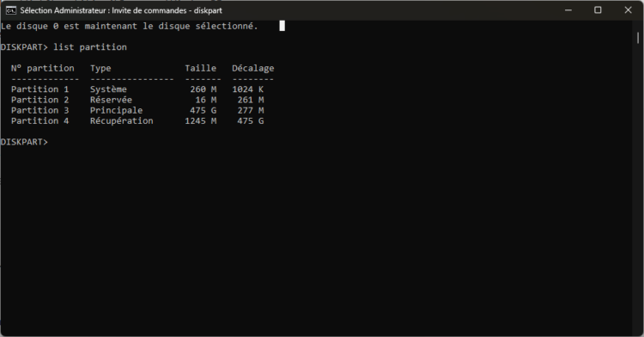Viewport: 644px width, 337px height.
Task: Click the 'Type' column header
Action: (x=100, y=69)
